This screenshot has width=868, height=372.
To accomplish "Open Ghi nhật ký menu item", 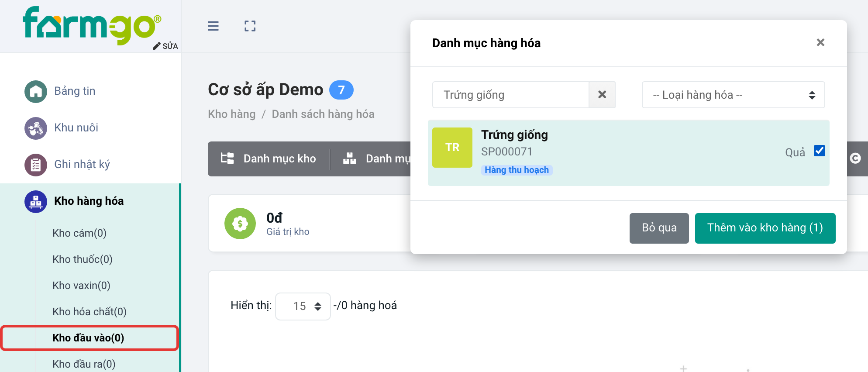I will (82, 165).
